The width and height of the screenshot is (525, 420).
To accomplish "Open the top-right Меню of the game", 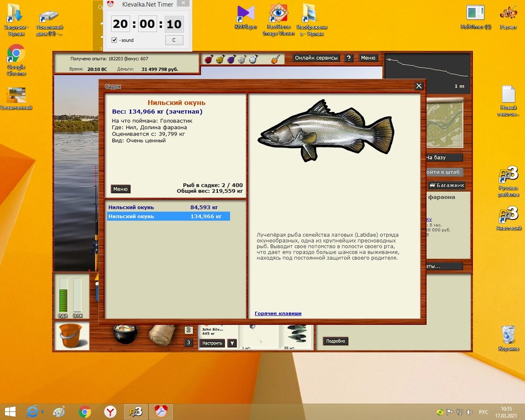I will click(x=368, y=58).
